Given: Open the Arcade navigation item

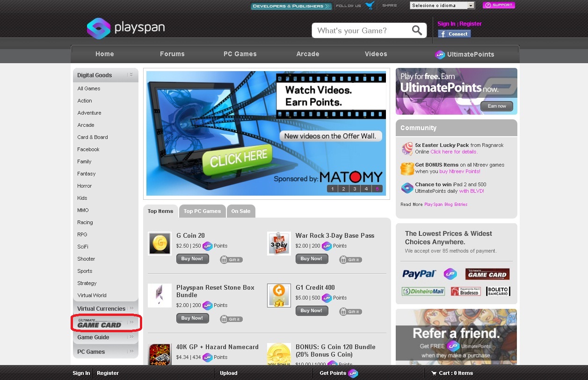Looking at the screenshot, I should [x=308, y=54].
